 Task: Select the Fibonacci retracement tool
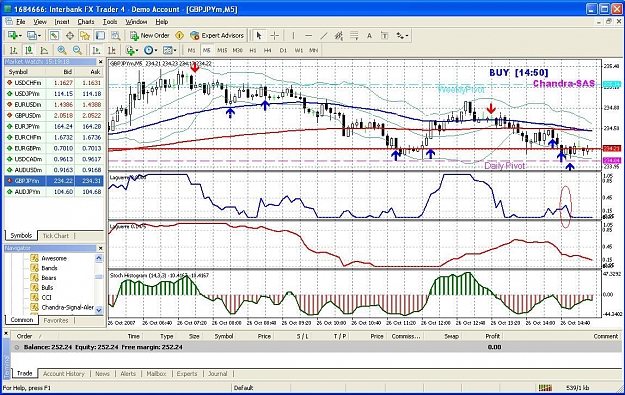[x=354, y=35]
